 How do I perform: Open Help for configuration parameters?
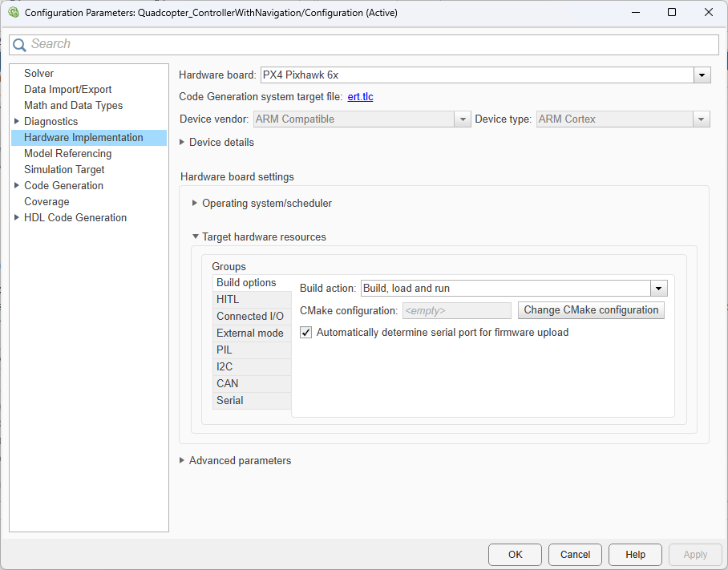[x=635, y=555]
